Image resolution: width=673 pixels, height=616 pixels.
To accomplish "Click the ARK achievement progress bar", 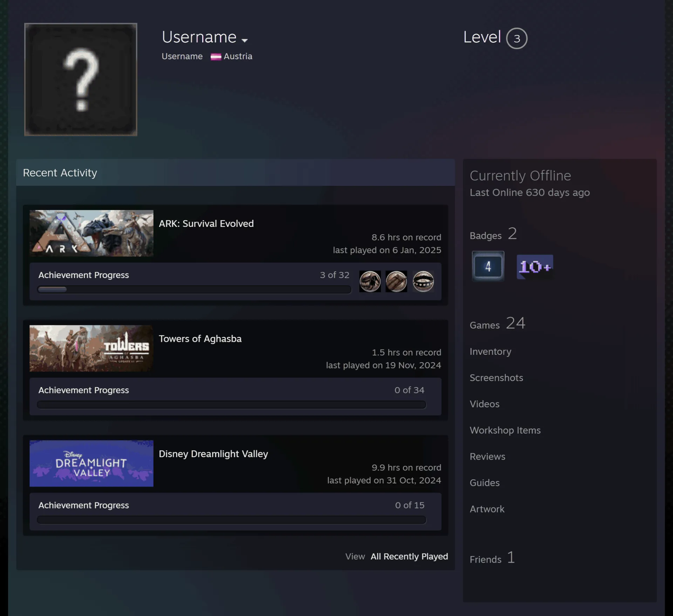I will pyautogui.click(x=194, y=290).
